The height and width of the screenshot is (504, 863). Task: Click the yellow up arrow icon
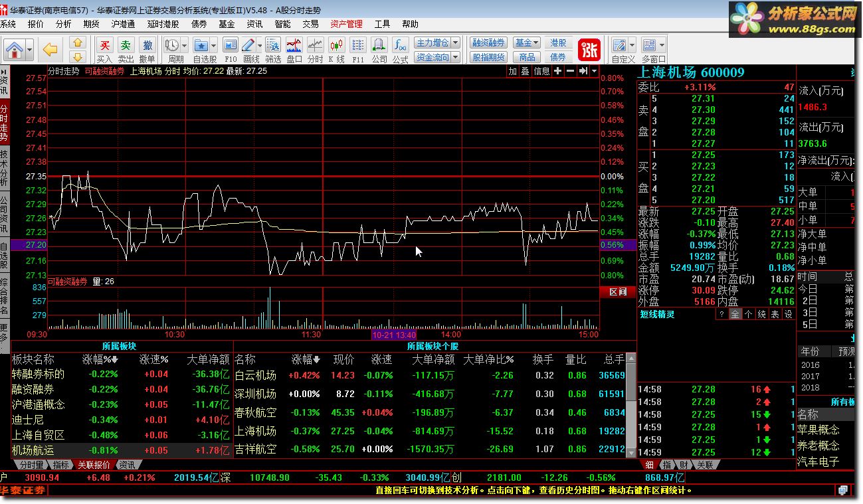point(78,43)
